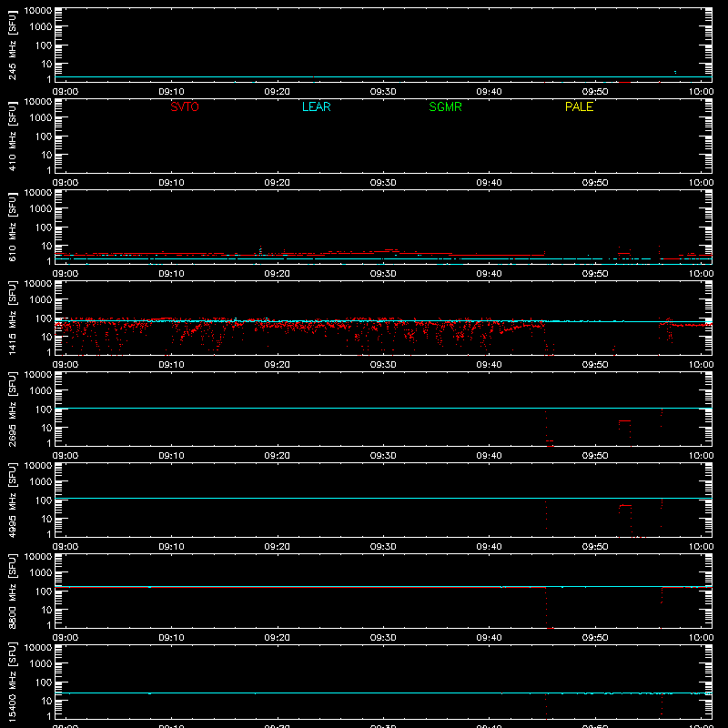
Task: Click 09:40 time label under 4995 MHz plot
Action: point(489,547)
